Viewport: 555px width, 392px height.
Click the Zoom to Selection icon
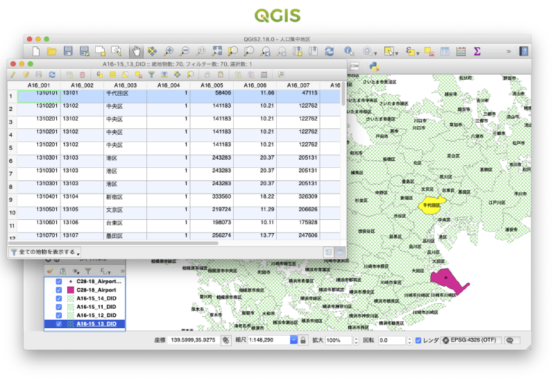[x=232, y=51]
